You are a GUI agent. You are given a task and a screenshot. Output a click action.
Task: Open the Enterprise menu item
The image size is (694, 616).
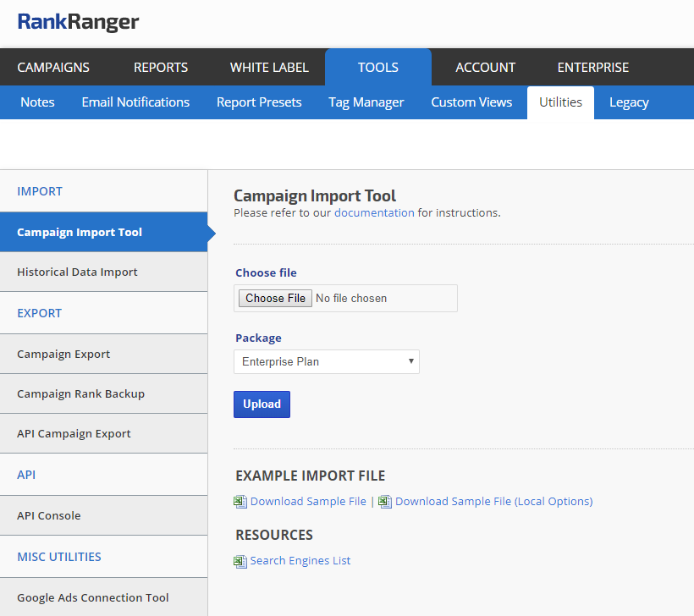click(x=592, y=68)
